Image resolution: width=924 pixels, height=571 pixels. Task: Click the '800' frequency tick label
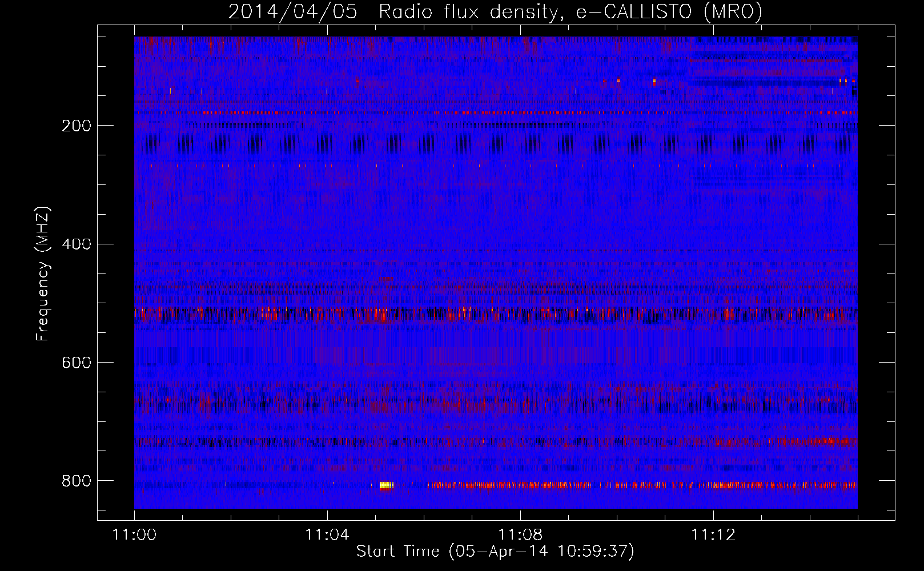(x=77, y=481)
